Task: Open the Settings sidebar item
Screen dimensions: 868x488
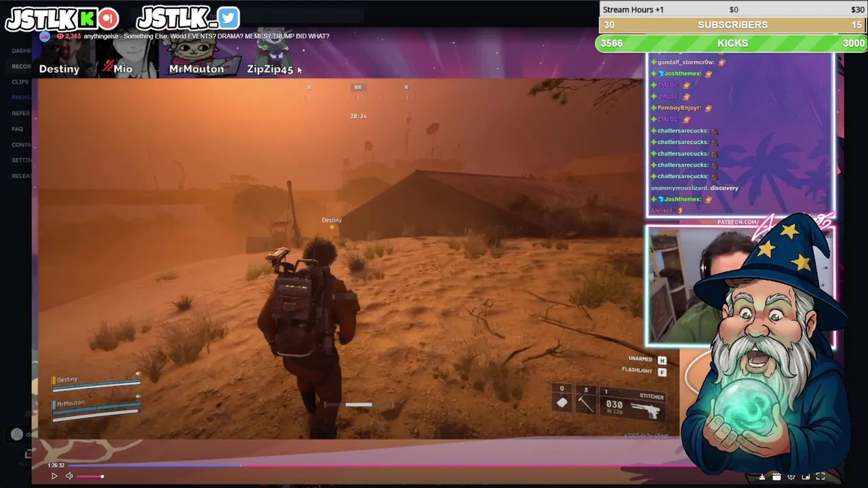Action: (21, 160)
